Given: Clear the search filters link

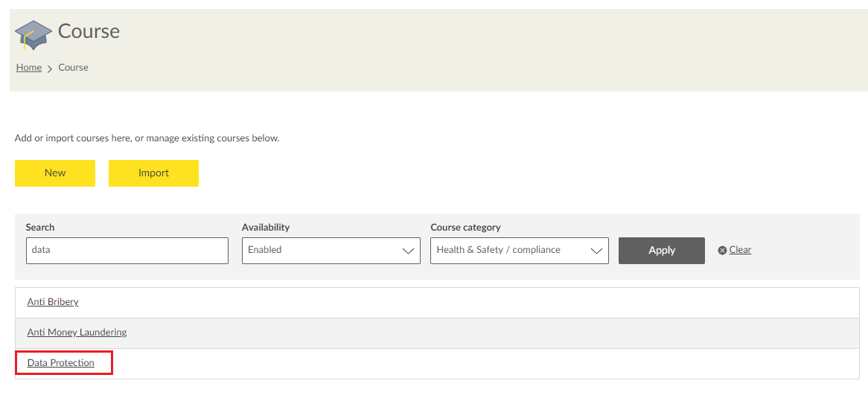Looking at the screenshot, I should coord(740,250).
